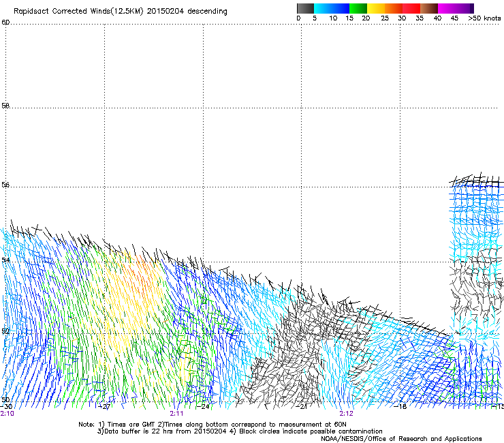
Task: Click the 'Rapidscat Corrected Winds(12.5KM)' title text
Action: pos(78,12)
